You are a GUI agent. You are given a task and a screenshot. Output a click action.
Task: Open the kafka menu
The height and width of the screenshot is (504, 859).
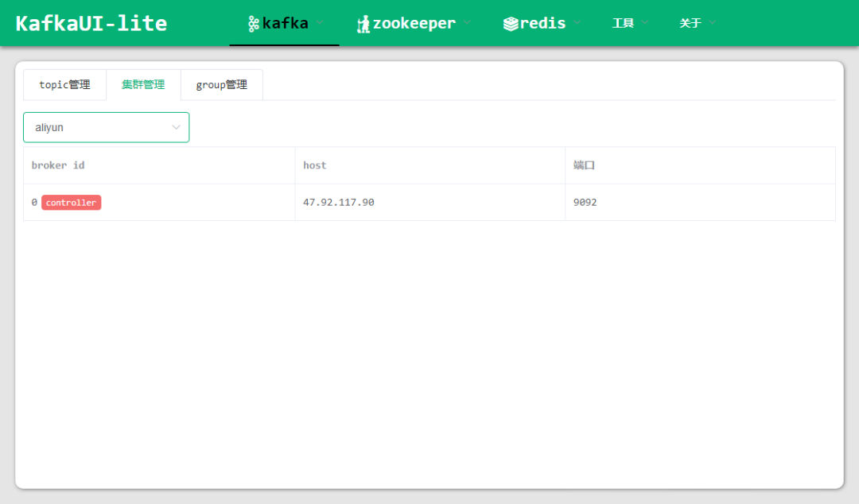(284, 23)
